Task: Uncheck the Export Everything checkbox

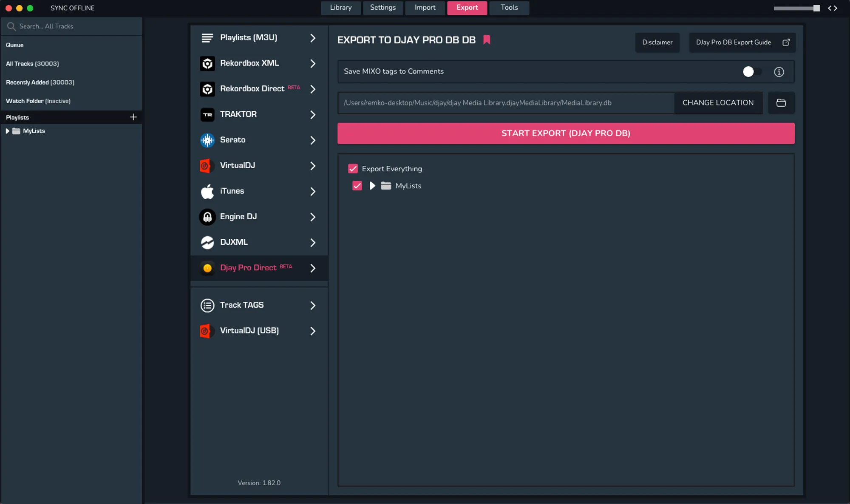Action: pos(353,169)
